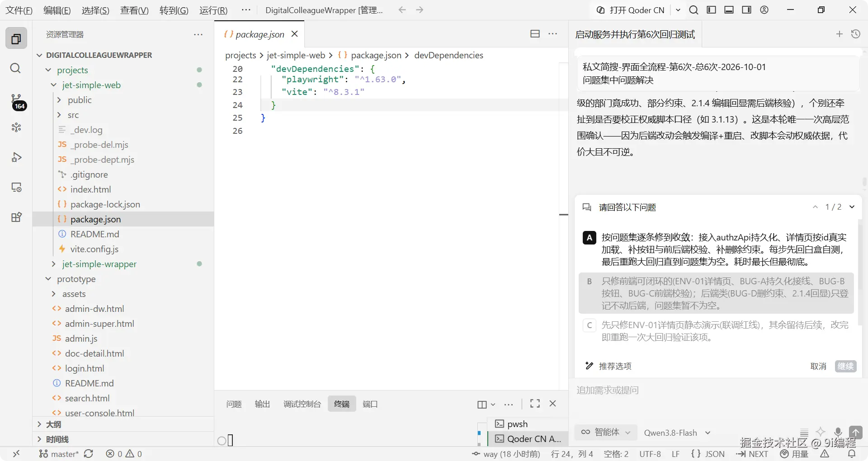This screenshot has width=868, height=461.
Task: Open Explorer panel more actions
Action: pyautogui.click(x=198, y=34)
